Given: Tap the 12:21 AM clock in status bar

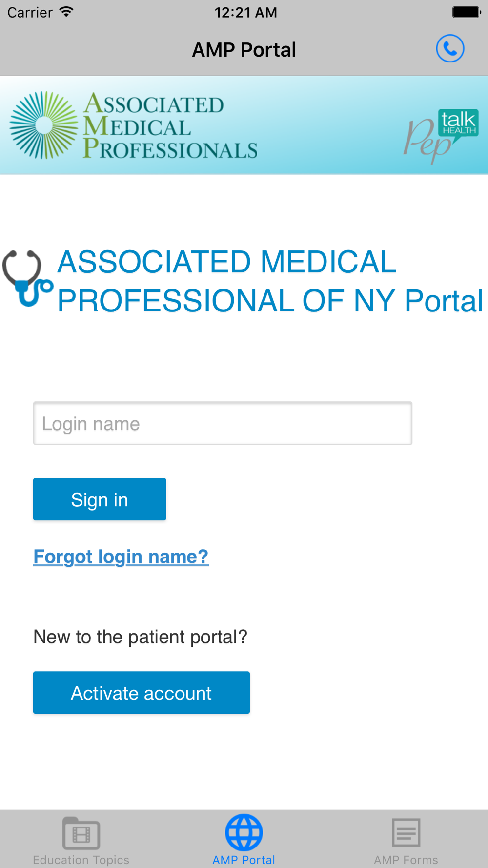Looking at the screenshot, I should pos(246,12).
